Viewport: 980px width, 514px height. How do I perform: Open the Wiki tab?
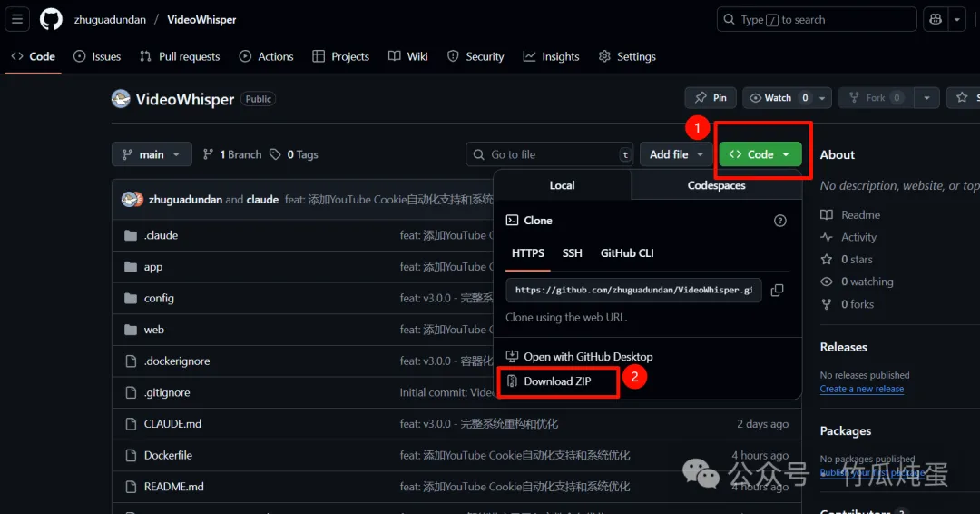[x=408, y=56]
